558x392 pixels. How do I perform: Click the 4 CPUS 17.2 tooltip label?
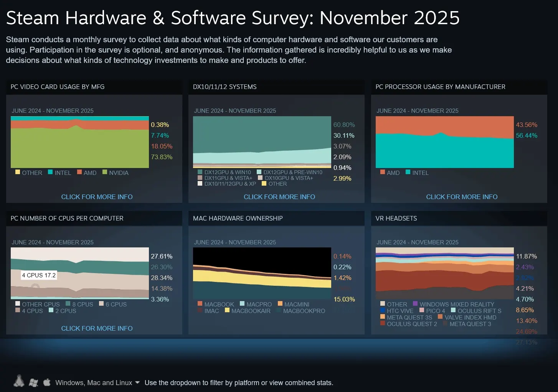pyautogui.click(x=38, y=275)
